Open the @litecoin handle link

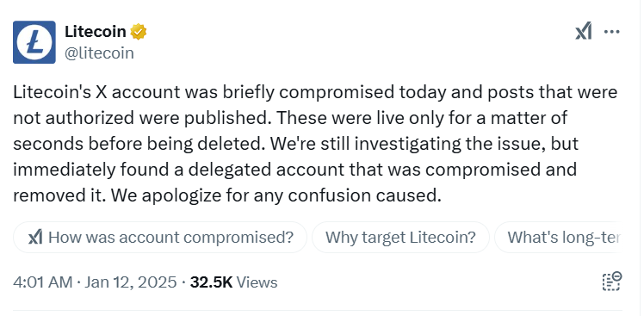click(99, 53)
